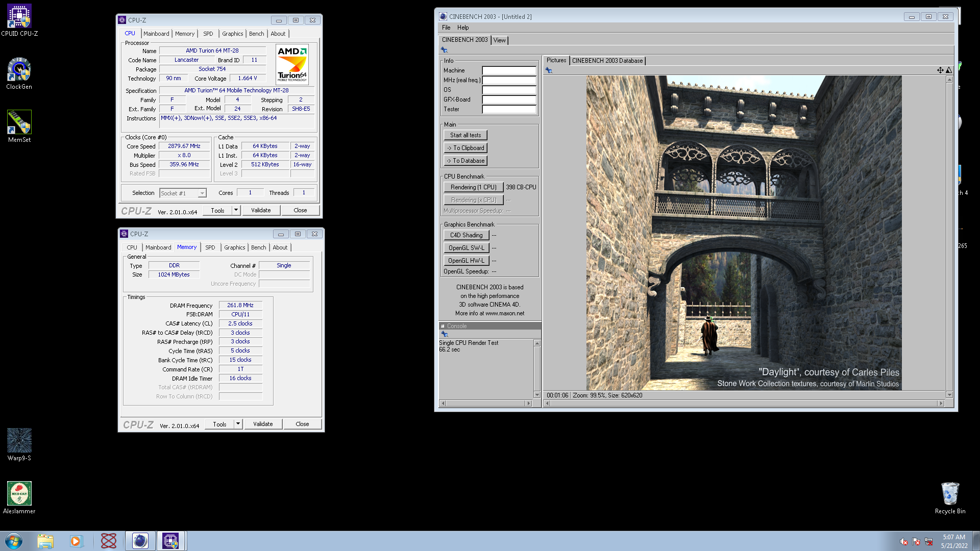980x551 pixels.
Task: Click the MHz (real freq.) input field
Action: (x=509, y=80)
